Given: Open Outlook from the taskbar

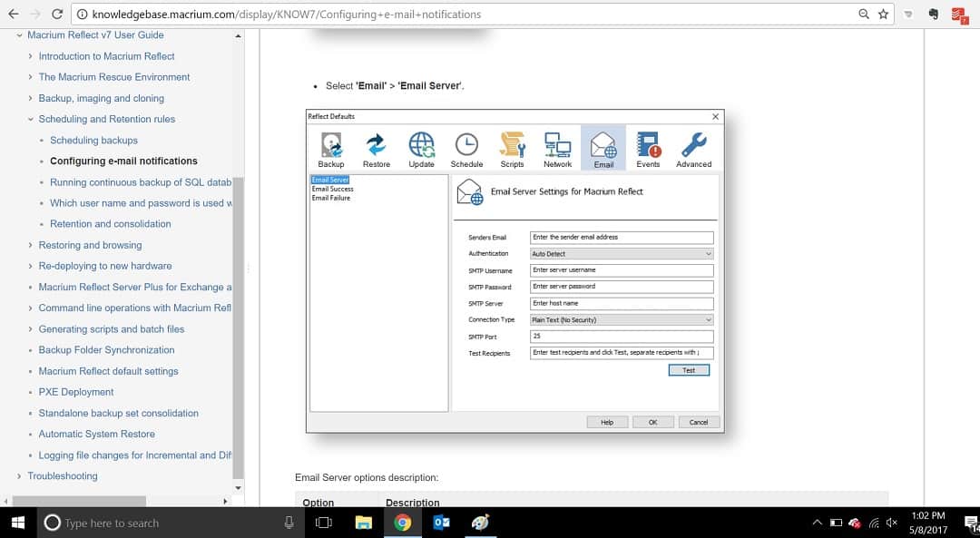Looking at the screenshot, I should pyautogui.click(x=441, y=523).
